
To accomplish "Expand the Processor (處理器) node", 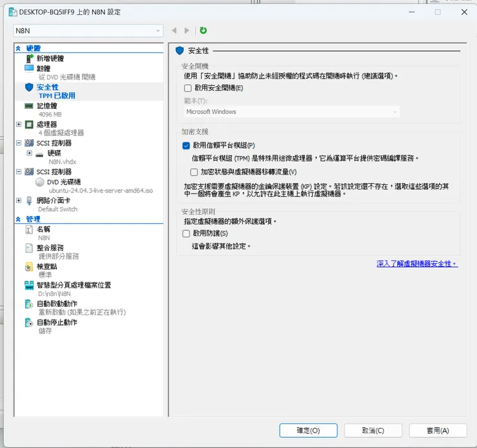I will (19, 124).
